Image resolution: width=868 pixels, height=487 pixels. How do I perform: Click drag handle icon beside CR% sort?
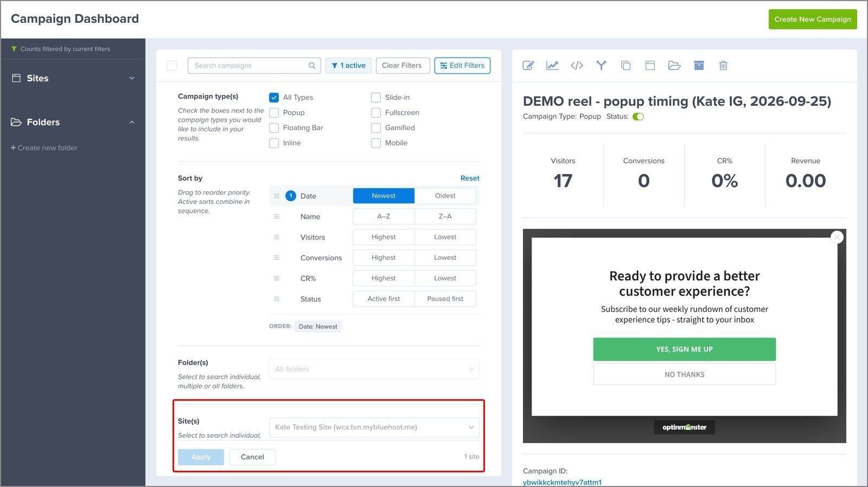tap(277, 278)
